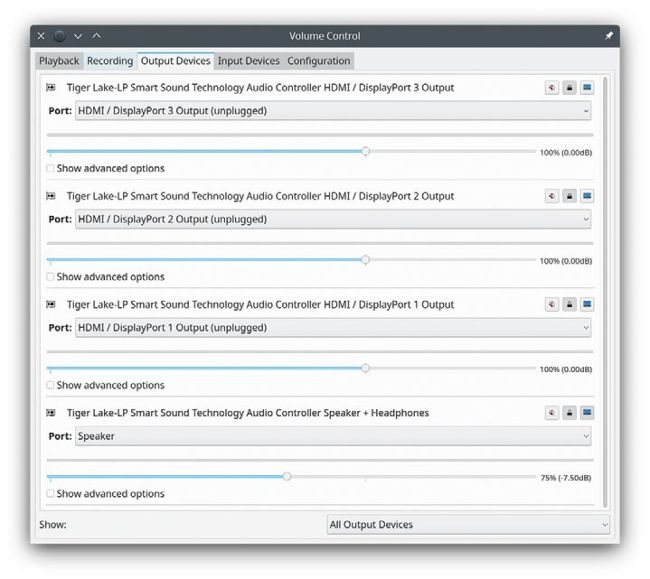Mute the Speaker + Headphones device
Image resolution: width=650 pixels, height=579 pixels.
pos(551,412)
